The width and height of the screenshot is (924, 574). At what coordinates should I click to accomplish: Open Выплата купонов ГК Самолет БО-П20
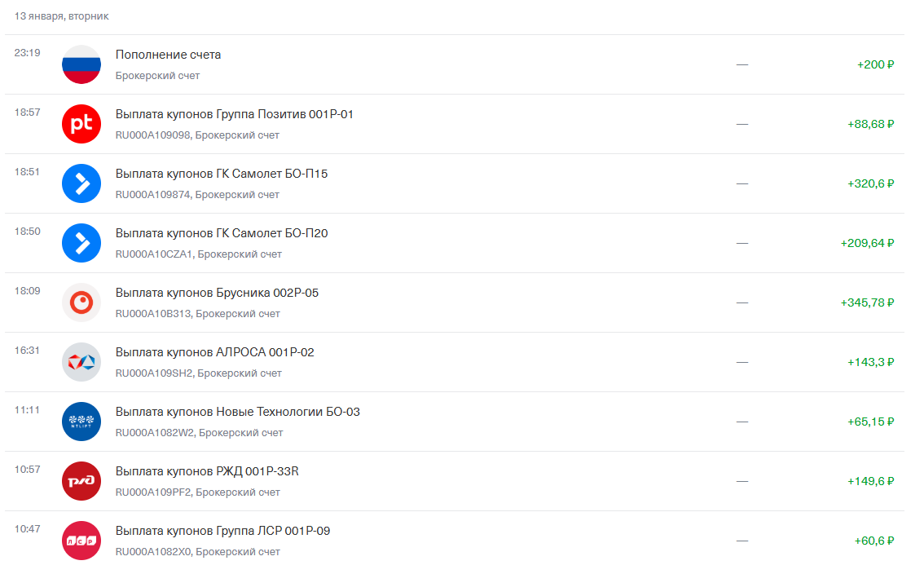pyautogui.click(x=455, y=243)
